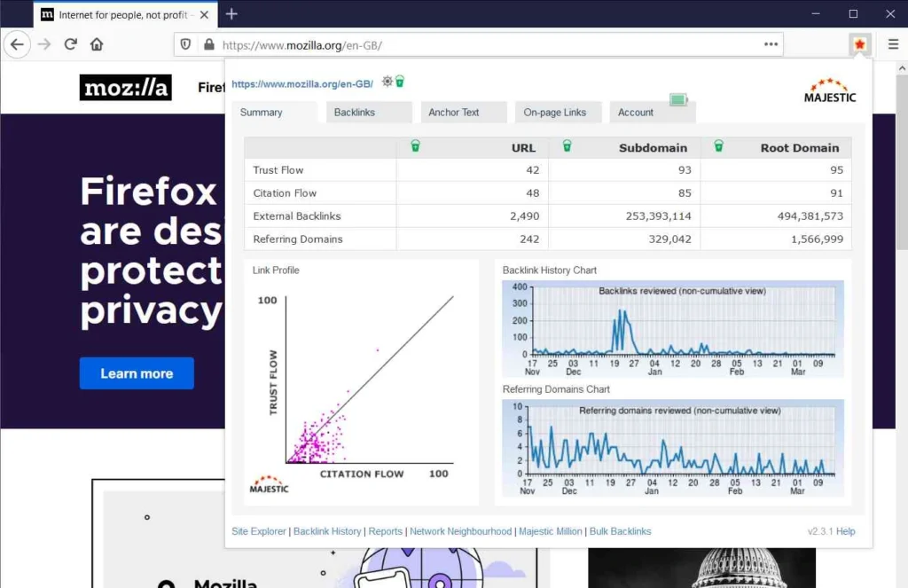Open Network Neighbourhood link
The height and width of the screenshot is (588, 908).
(461, 531)
